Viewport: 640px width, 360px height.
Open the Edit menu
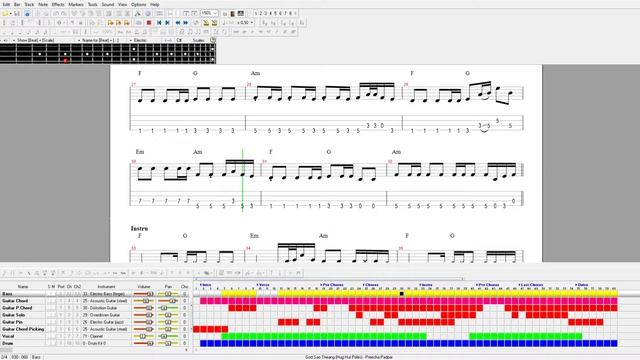click(x=6, y=4)
